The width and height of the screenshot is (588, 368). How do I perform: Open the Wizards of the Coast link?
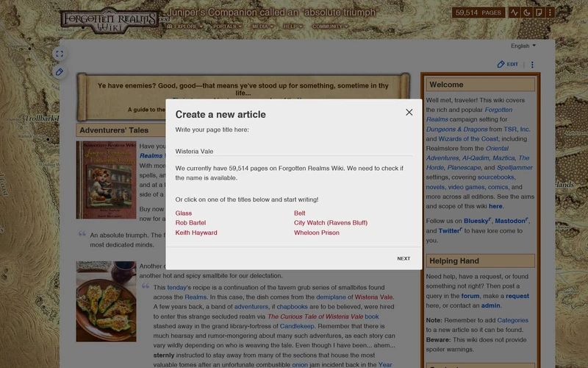[468, 138]
